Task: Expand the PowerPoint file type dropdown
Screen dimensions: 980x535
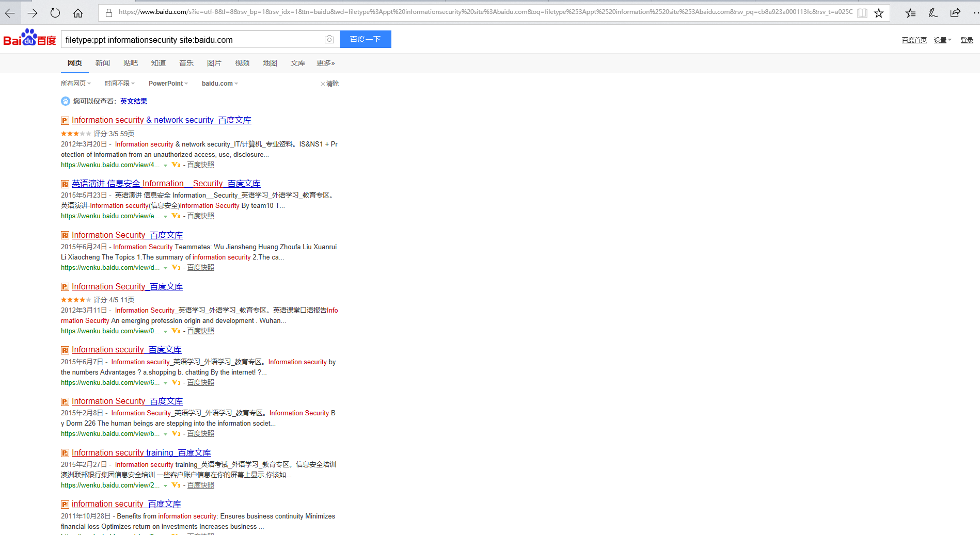Action: pos(168,84)
